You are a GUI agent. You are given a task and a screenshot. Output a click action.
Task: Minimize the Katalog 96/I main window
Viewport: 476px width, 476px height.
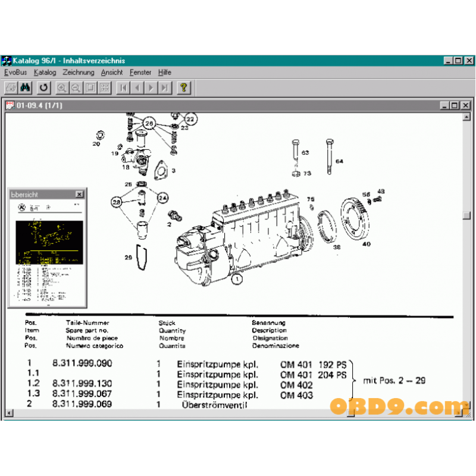[x=448, y=61]
